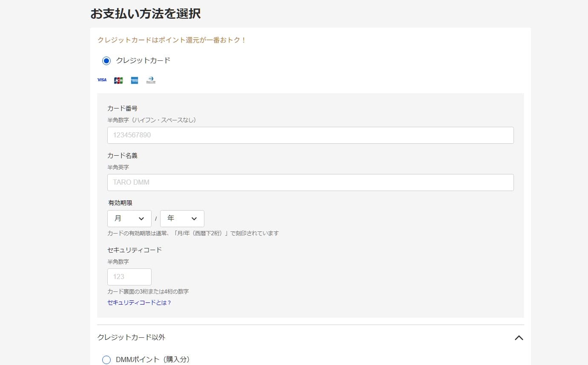This screenshot has height=365, width=588.
Task: Click the DMMポイント（購入分） label text
Action: 152,360
